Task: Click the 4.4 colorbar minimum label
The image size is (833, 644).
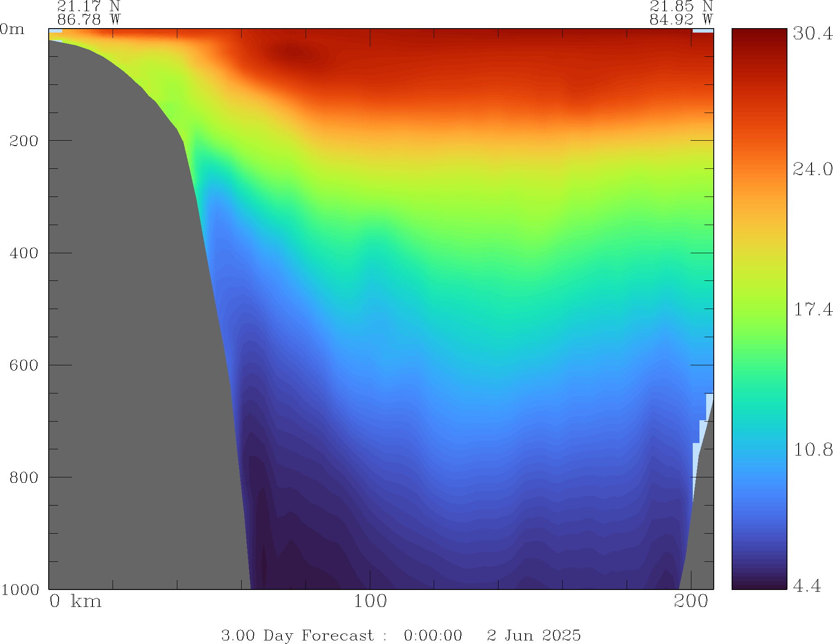Action: [x=807, y=585]
